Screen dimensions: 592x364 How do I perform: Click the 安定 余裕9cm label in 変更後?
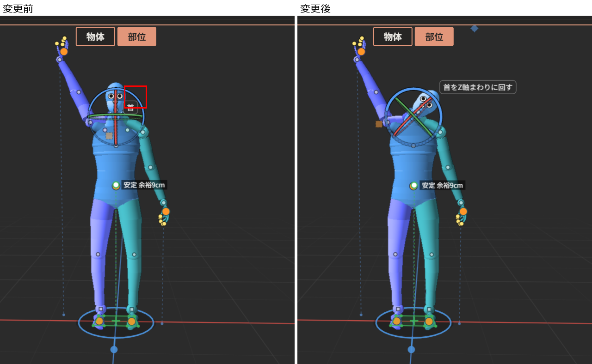[x=442, y=185]
